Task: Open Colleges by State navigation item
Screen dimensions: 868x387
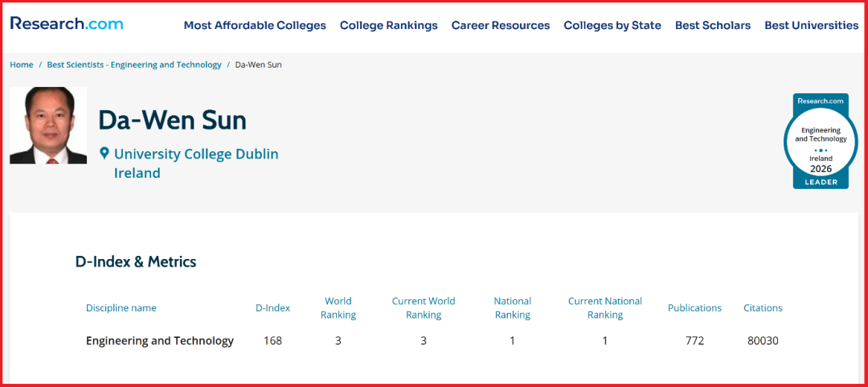Action: [612, 26]
